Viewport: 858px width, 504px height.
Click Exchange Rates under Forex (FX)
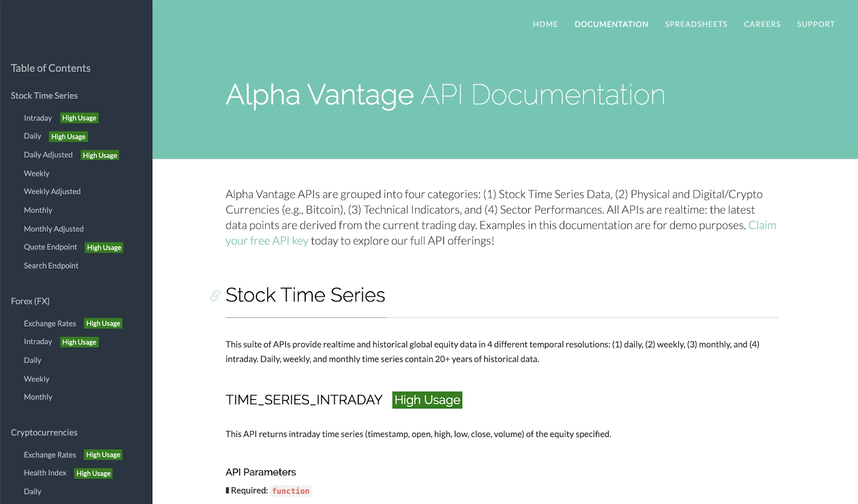tap(50, 324)
